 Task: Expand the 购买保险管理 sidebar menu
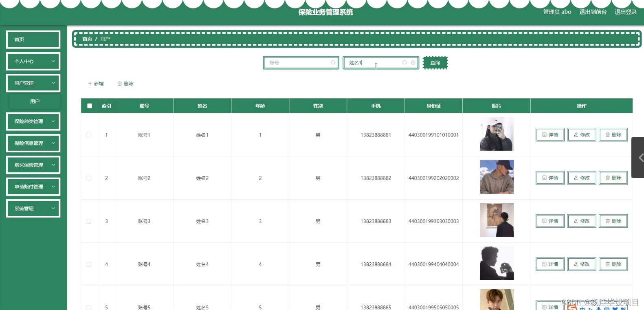33,165
